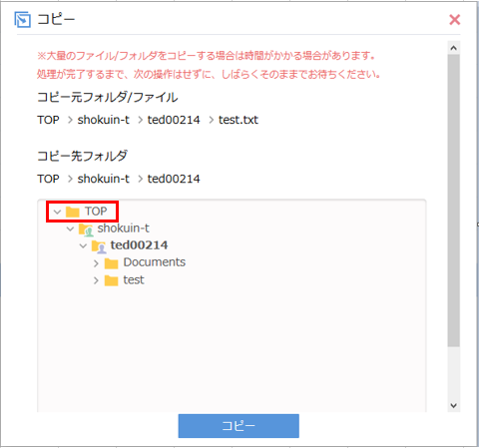The height and width of the screenshot is (448, 479).
Task: Click the scrollbar down arrow
Action: click(x=454, y=405)
